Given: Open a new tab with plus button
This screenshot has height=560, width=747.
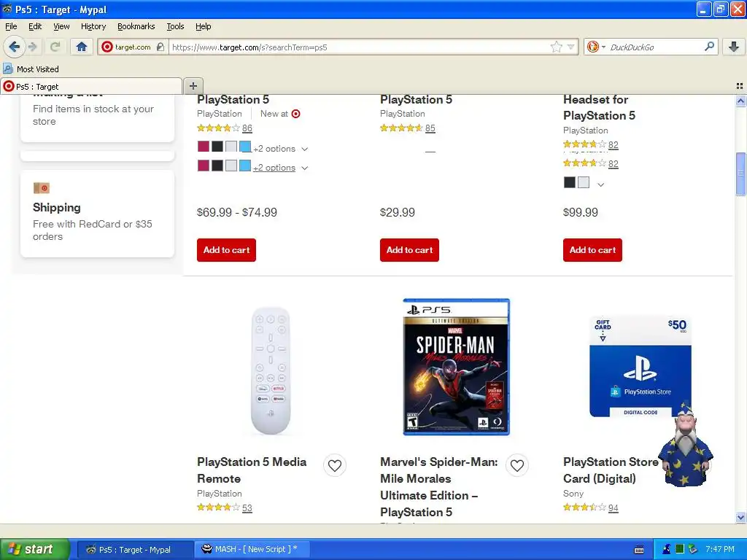Looking at the screenshot, I should [193, 86].
